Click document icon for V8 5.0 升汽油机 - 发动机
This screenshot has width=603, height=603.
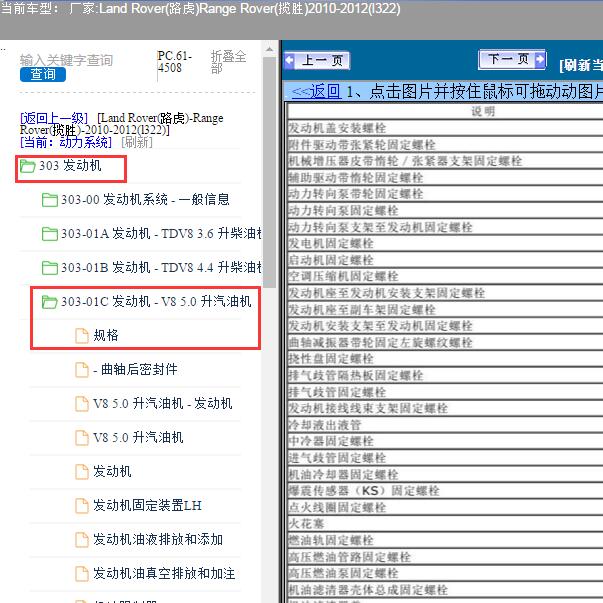82,404
